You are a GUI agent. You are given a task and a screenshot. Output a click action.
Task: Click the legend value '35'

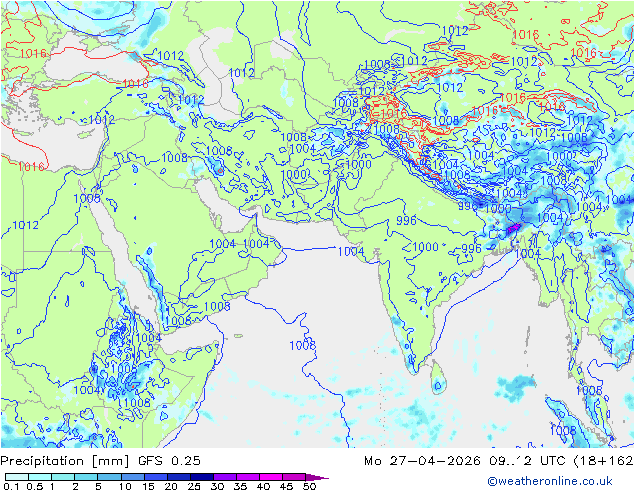[240, 486]
